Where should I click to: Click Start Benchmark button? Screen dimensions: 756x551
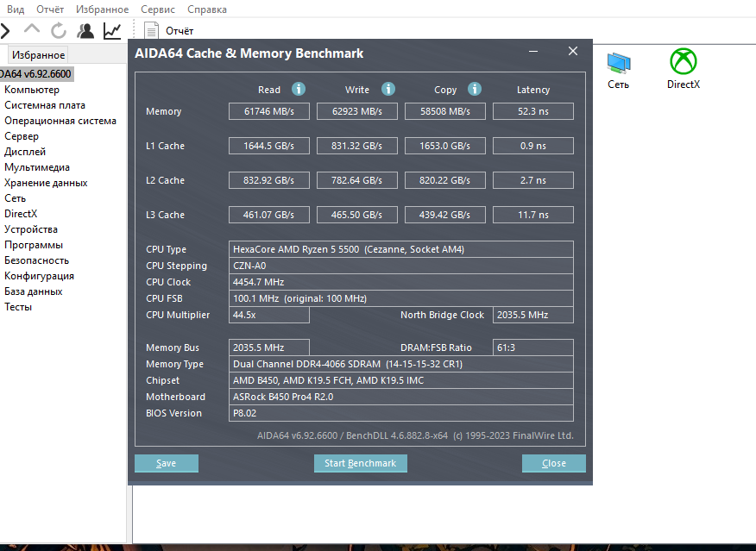(360, 463)
